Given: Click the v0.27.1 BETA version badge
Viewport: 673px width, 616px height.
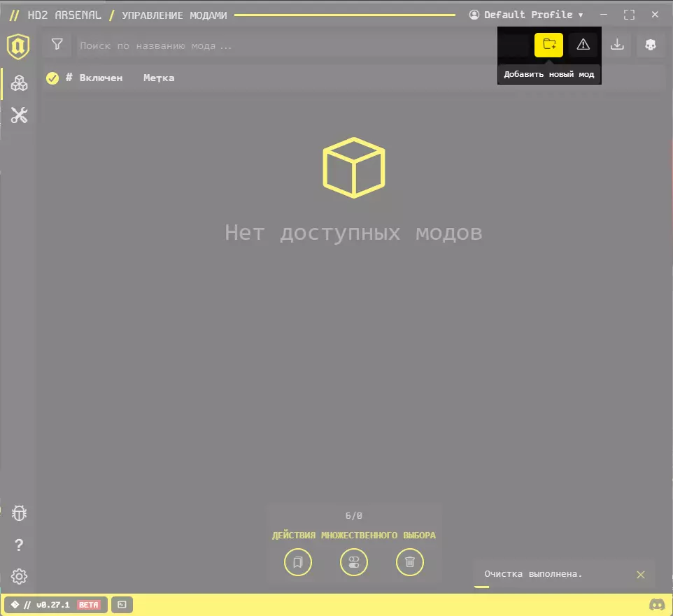Looking at the screenshot, I should click(56, 605).
